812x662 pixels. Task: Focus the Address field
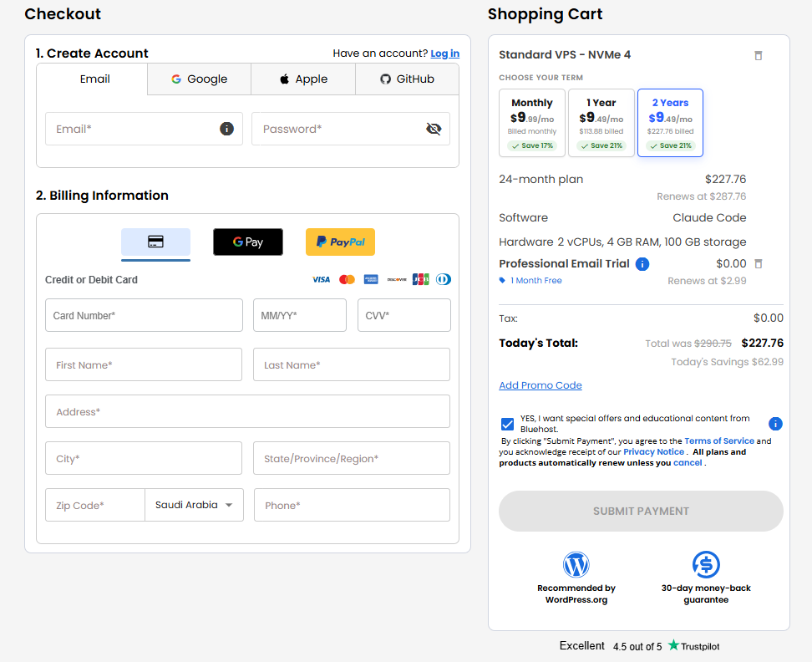click(247, 411)
